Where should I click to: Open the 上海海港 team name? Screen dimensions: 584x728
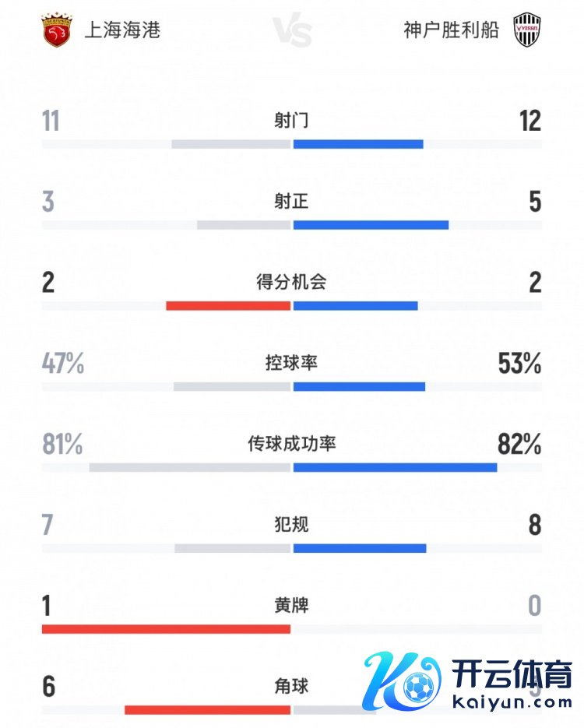pyautogui.click(x=121, y=31)
